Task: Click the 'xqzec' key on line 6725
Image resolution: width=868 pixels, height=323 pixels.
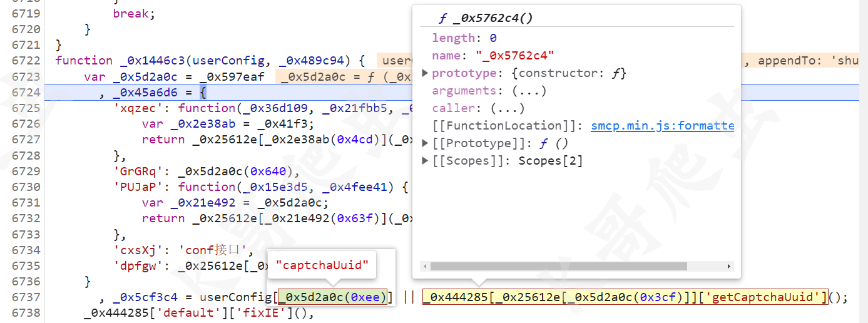Action: click(138, 108)
